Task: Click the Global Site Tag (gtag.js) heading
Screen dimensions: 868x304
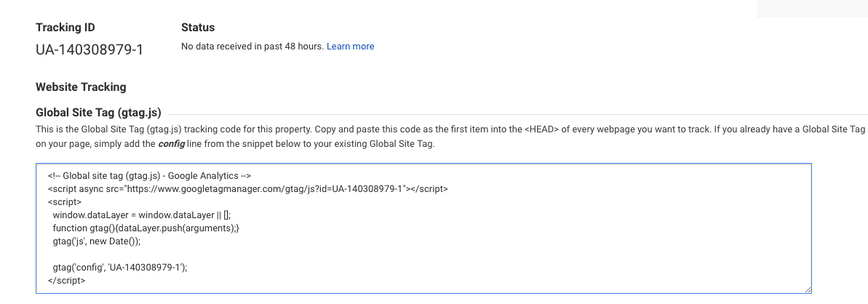Action: click(x=98, y=113)
